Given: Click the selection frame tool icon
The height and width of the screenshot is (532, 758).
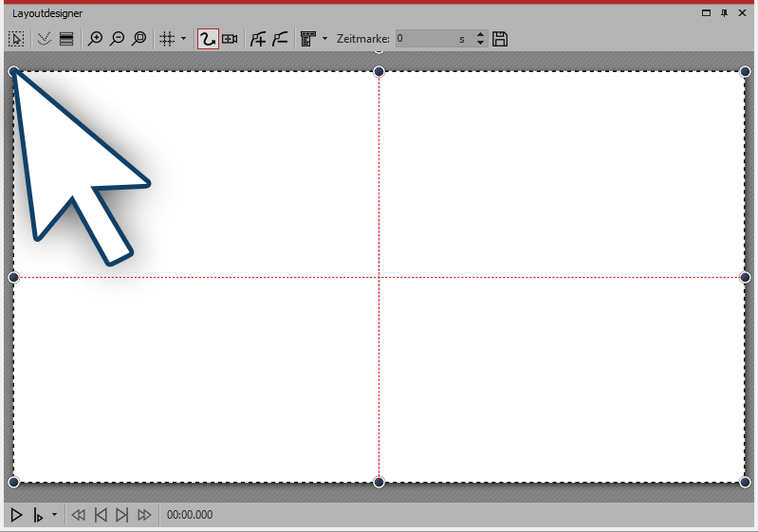Looking at the screenshot, I should click(16, 39).
